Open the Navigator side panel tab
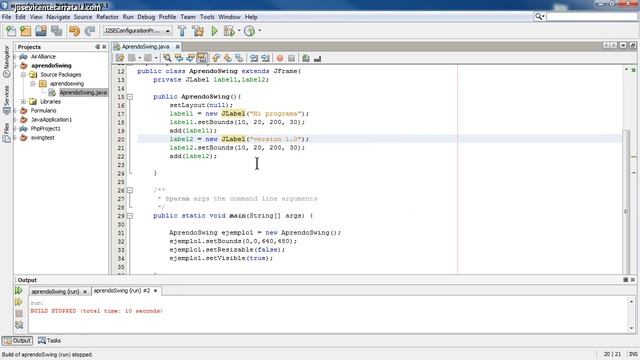Screen dimensions: 640x360 pyautogui.click(x=7, y=61)
